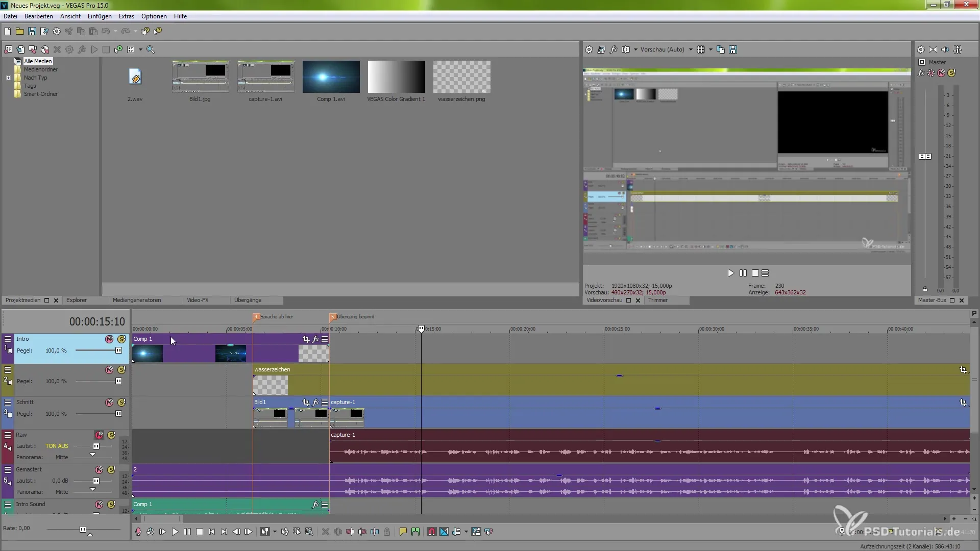Stop playback in the transport bar

(x=200, y=532)
